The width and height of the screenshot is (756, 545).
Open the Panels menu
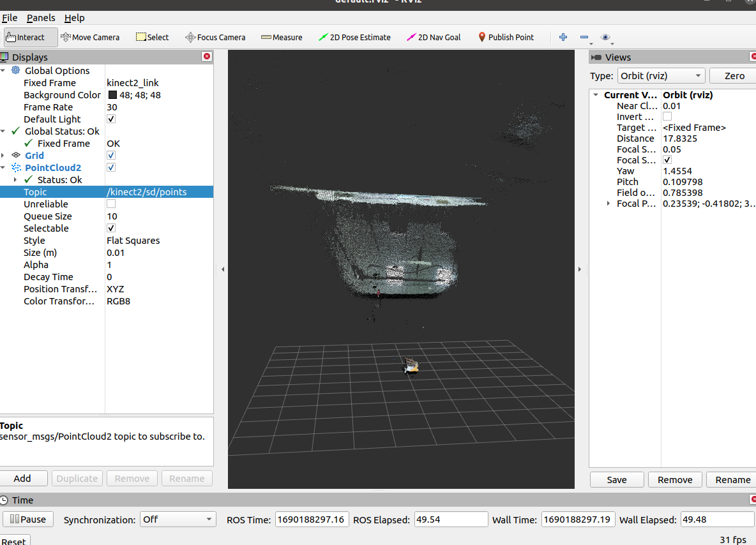[x=41, y=18]
